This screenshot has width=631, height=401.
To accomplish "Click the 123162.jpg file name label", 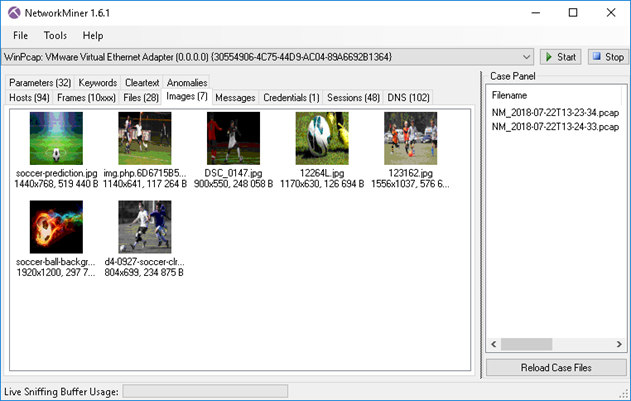I will point(410,173).
